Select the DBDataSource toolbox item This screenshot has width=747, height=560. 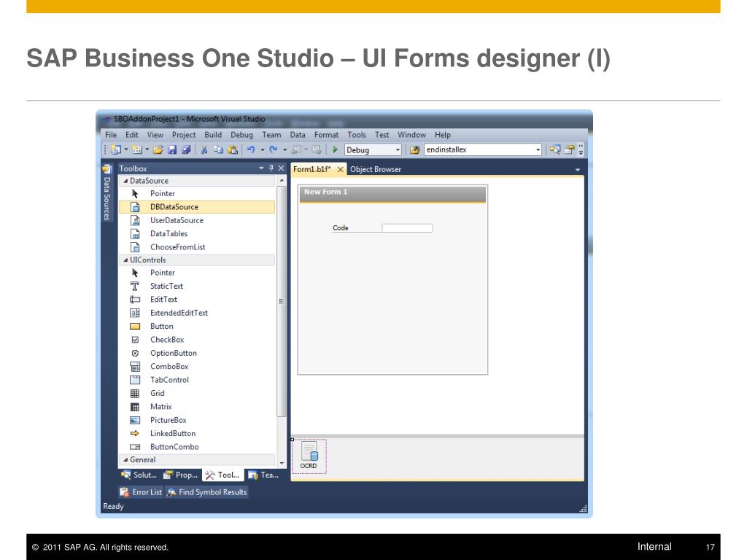point(197,206)
